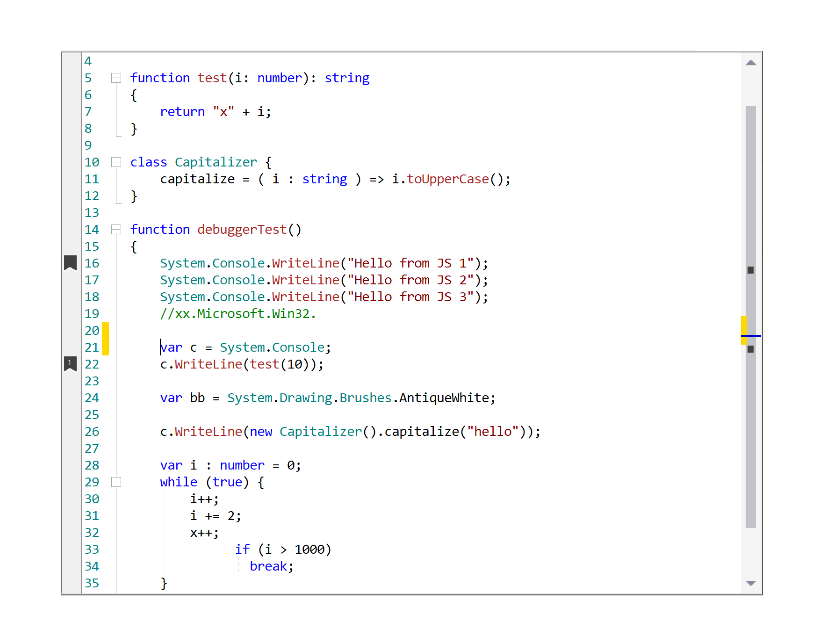820x644 pixels.
Task: Click the numbered bookmark beside line 22
Action: click(x=70, y=364)
